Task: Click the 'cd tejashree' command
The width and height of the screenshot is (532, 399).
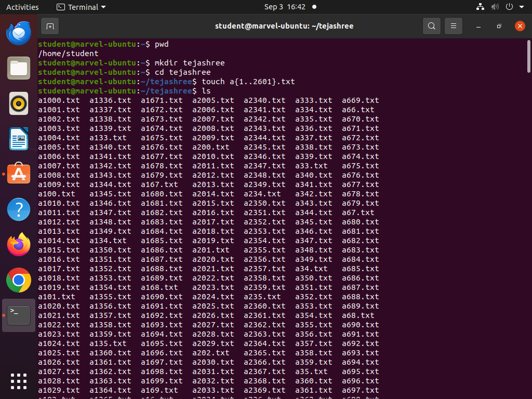Action: 182,72
